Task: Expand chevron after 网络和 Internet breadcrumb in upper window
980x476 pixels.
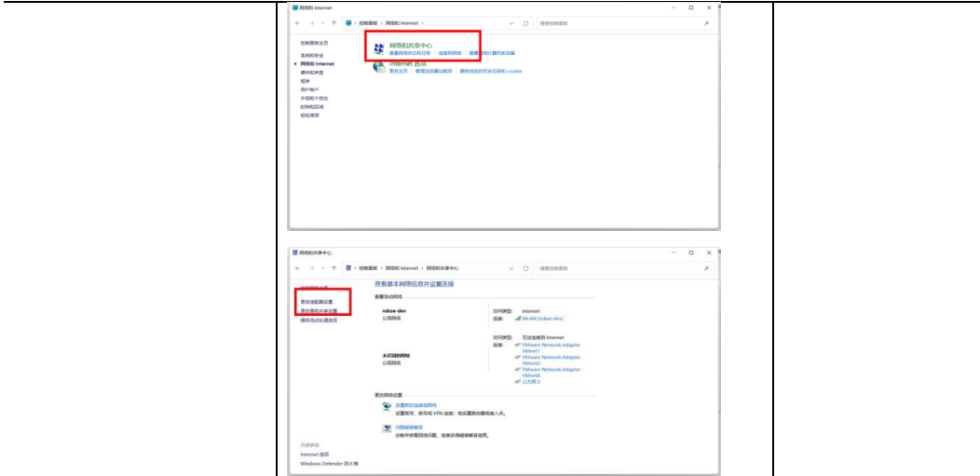Action: click(x=423, y=23)
